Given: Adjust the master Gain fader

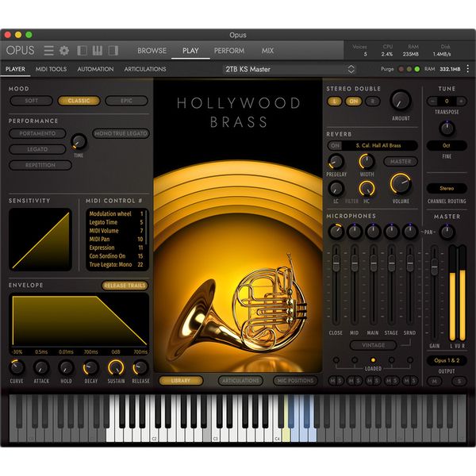Looking at the screenshot, I should coord(435,267).
